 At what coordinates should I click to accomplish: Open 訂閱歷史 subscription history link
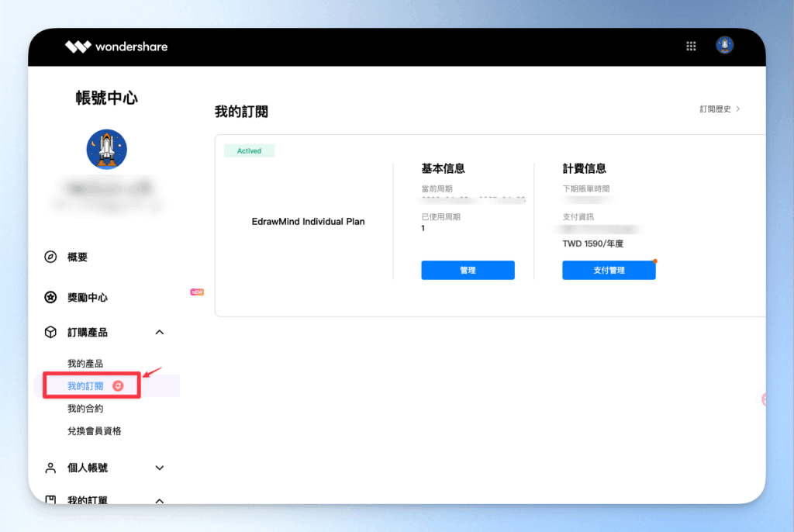715,109
